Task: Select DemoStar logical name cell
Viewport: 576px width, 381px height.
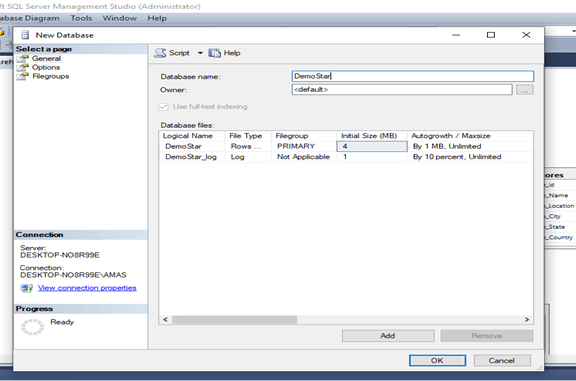Action: pos(192,146)
